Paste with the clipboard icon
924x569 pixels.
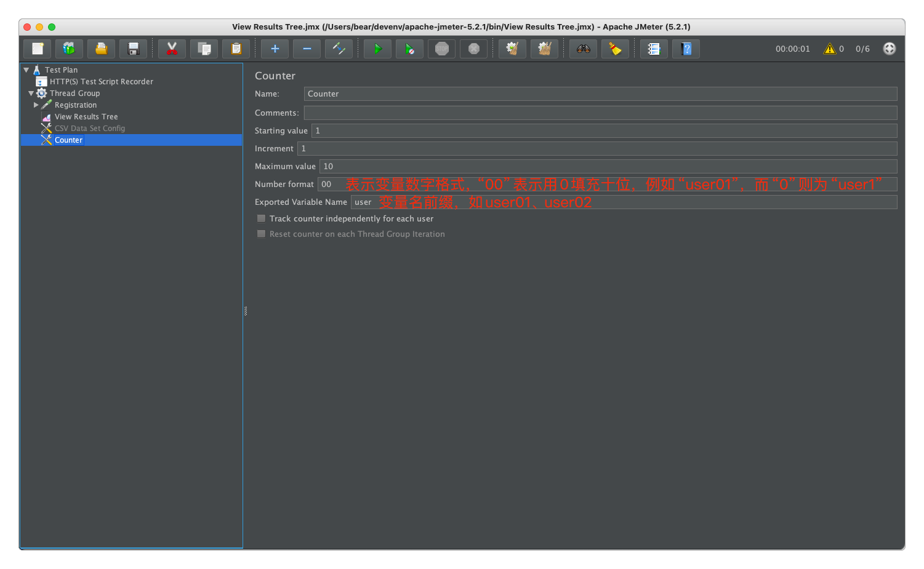(x=236, y=49)
